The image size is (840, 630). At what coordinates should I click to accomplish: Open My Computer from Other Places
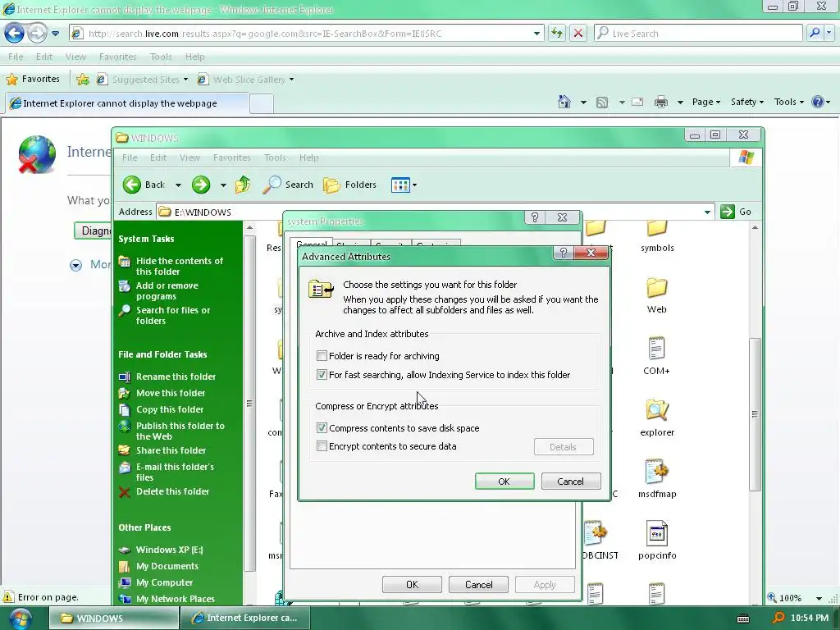pos(164,582)
